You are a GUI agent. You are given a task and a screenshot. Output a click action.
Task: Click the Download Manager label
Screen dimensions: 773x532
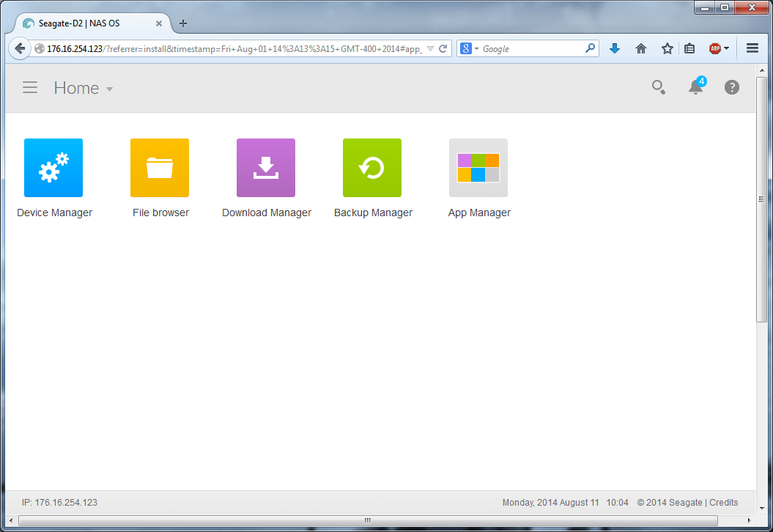coord(267,213)
